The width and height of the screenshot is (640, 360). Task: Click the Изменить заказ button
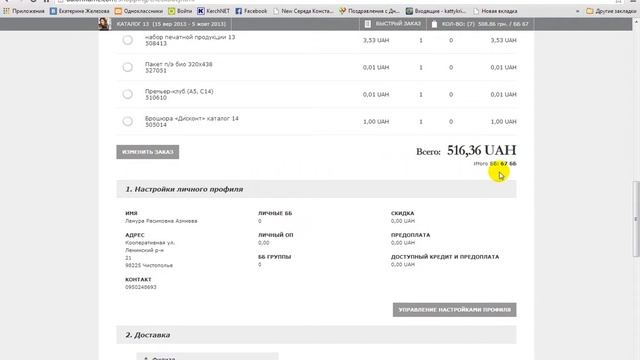(148, 152)
